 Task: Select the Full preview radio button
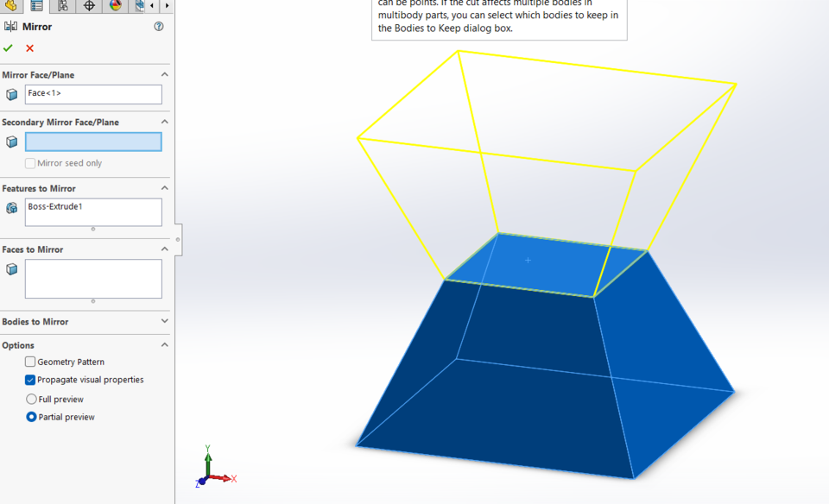pyautogui.click(x=31, y=399)
